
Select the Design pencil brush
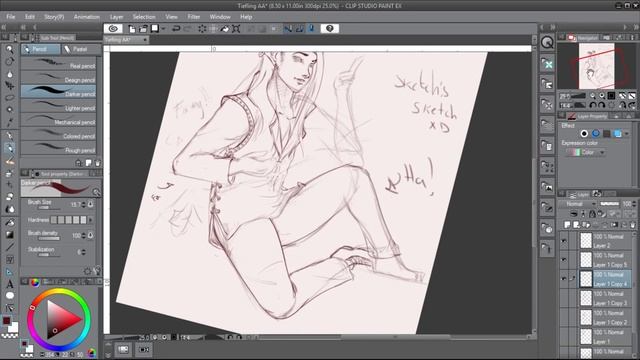coord(58,78)
